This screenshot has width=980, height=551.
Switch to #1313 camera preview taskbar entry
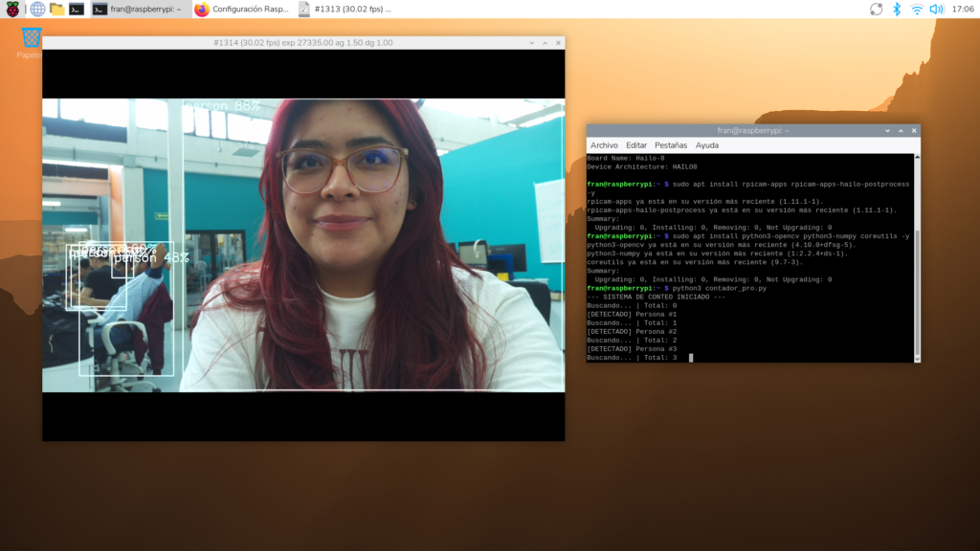pyautogui.click(x=345, y=9)
